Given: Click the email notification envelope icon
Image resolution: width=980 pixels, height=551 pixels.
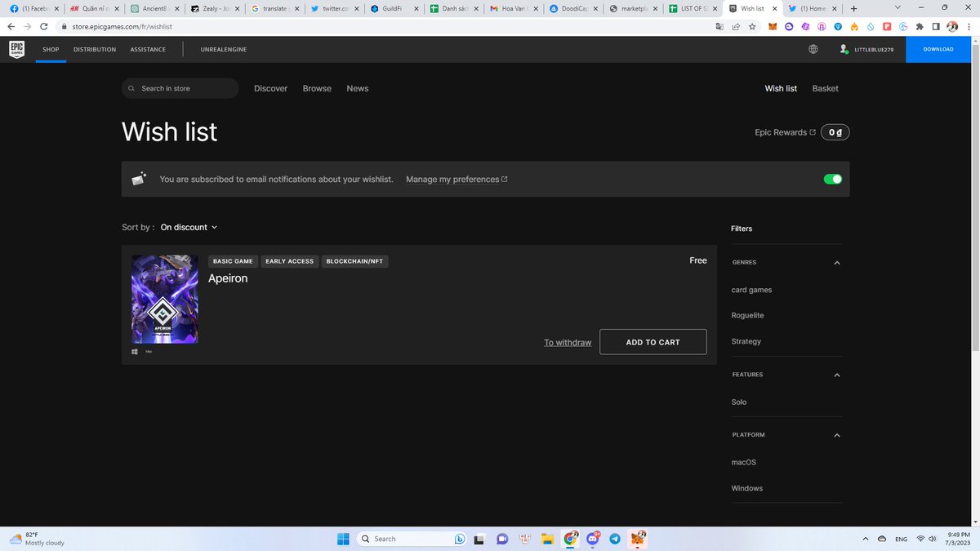Looking at the screenshot, I should click(x=139, y=179).
